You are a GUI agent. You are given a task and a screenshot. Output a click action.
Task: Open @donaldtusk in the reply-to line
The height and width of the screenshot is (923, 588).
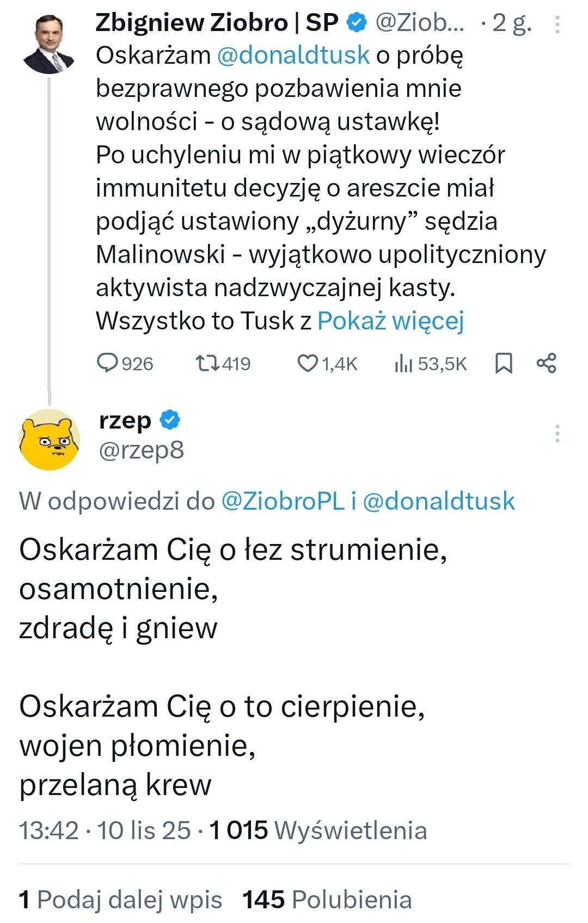click(x=439, y=501)
